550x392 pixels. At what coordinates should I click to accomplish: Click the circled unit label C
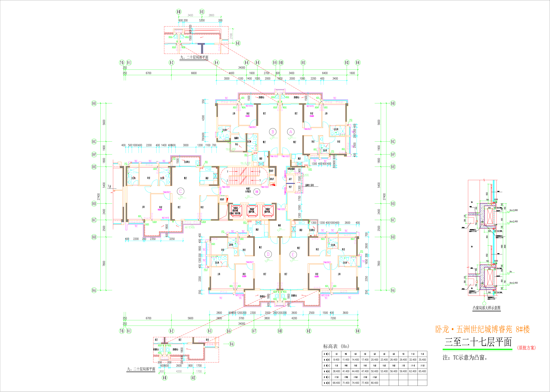click(x=181, y=191)
